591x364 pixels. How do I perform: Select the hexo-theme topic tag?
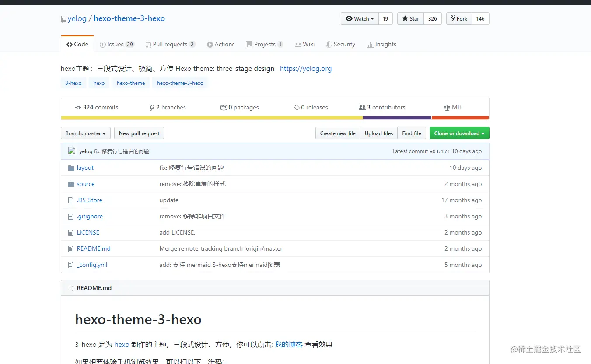pos(131,83)
